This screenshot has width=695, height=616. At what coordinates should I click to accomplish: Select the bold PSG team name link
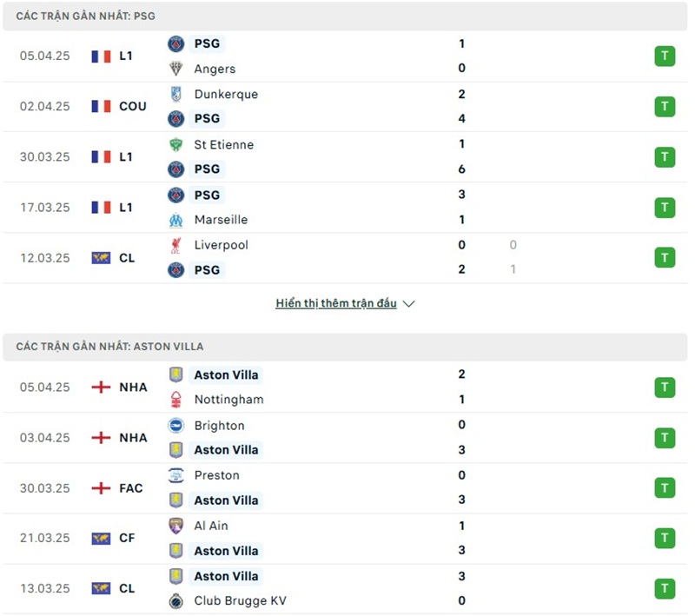tap(208, 43)
